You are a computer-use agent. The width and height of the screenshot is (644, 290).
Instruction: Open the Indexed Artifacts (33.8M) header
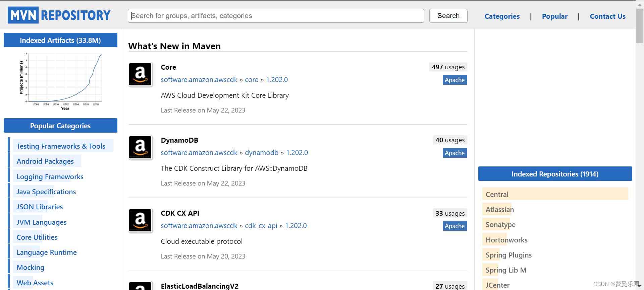coord(60,40)
